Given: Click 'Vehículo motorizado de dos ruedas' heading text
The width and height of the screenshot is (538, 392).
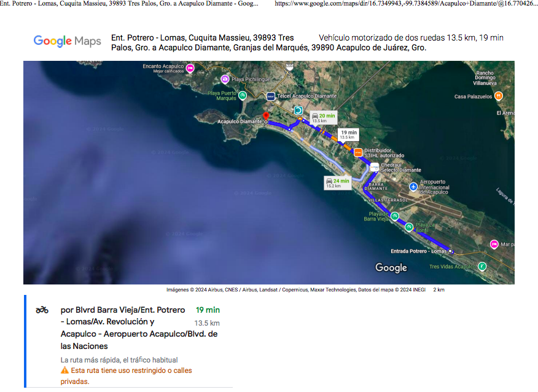Looking at the screenshot, I should [x=381, y=37].
